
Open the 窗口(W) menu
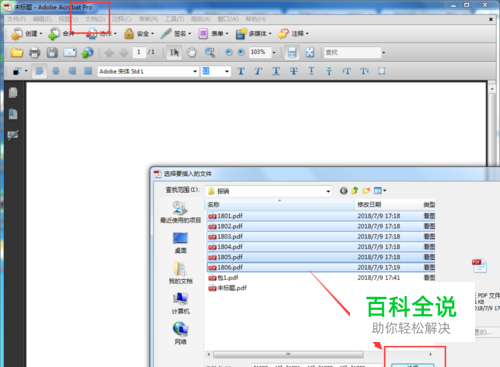[x=228, y=19]
